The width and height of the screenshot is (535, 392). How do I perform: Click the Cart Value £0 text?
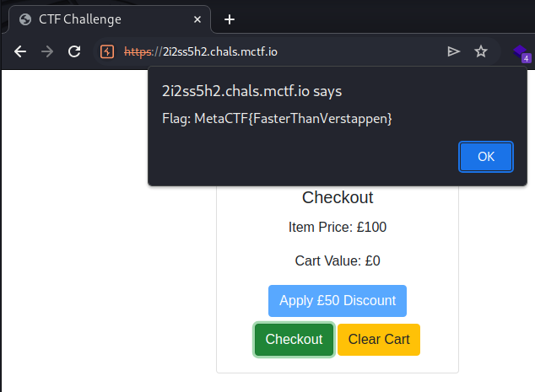[338, 261]
